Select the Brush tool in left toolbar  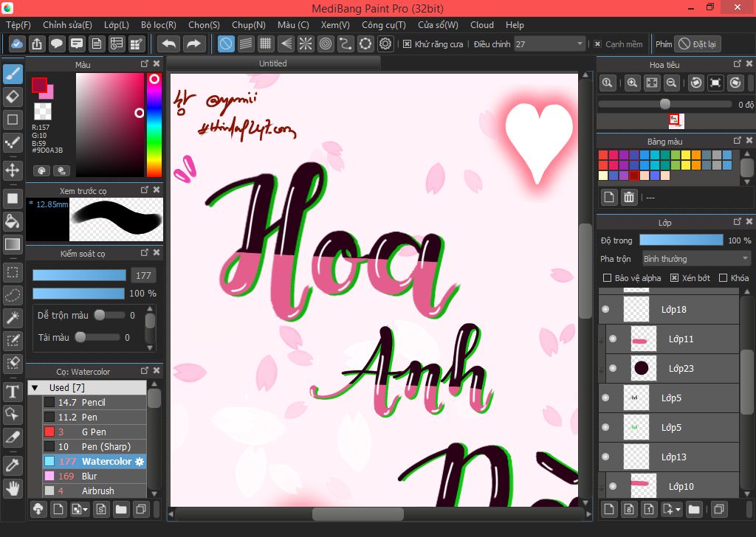[x=13, y=75]
